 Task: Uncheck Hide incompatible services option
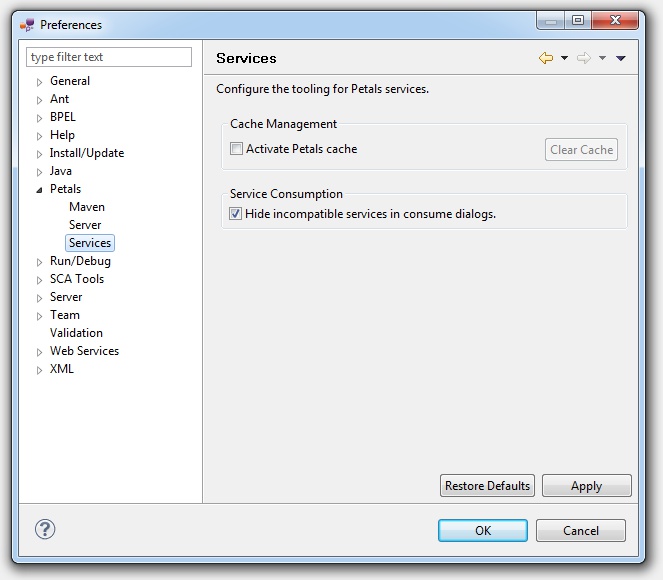(236, 214)
